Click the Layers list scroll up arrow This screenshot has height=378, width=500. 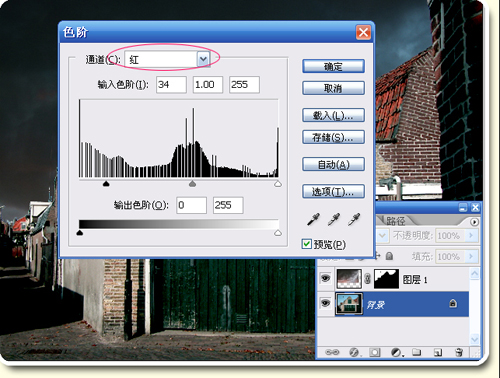point(474,274)
